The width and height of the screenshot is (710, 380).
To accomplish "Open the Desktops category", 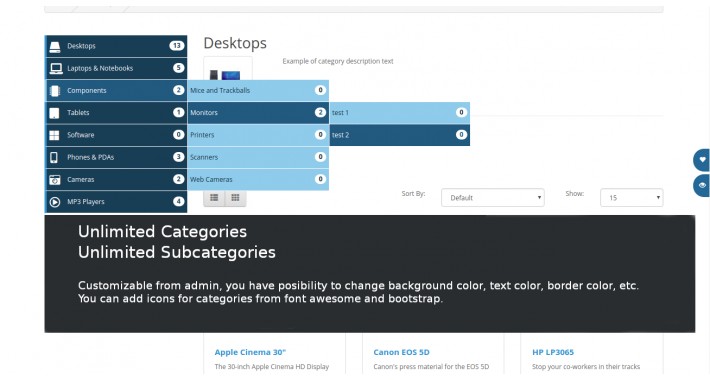I will pyautogui.click(x=116, y=46).
